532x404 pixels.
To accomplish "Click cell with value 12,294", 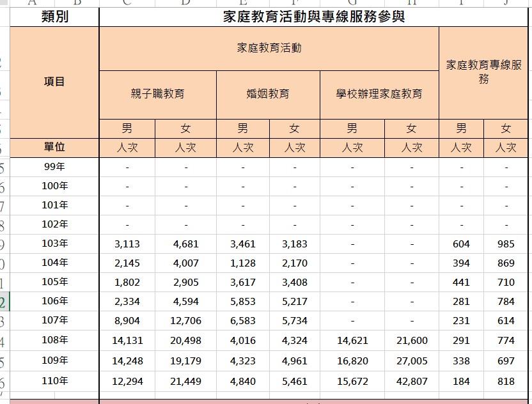I will [x=127, y=381].
